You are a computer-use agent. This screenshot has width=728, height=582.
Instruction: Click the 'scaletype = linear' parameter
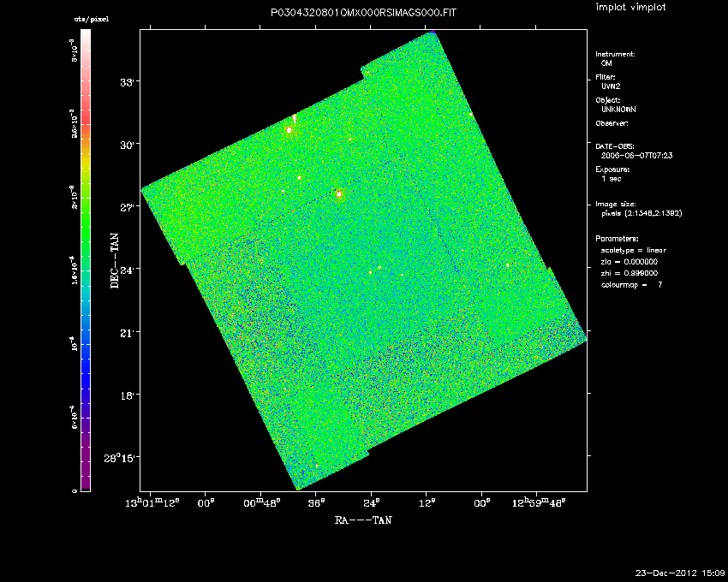pos(634,250)
